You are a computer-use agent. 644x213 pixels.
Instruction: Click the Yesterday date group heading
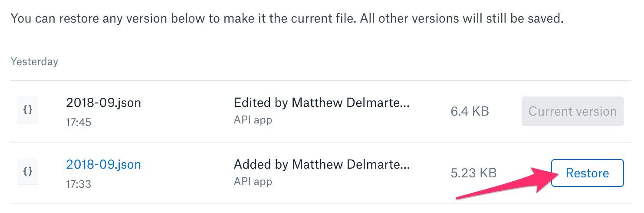pos(34,62)
